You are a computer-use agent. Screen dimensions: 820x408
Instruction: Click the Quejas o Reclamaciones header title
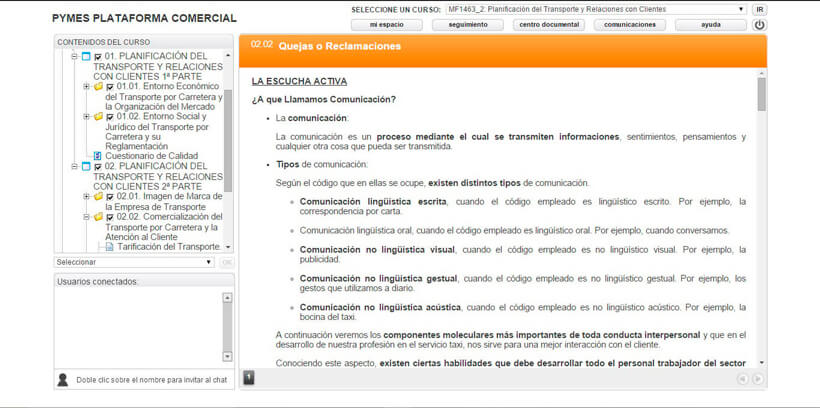(339, 46)
